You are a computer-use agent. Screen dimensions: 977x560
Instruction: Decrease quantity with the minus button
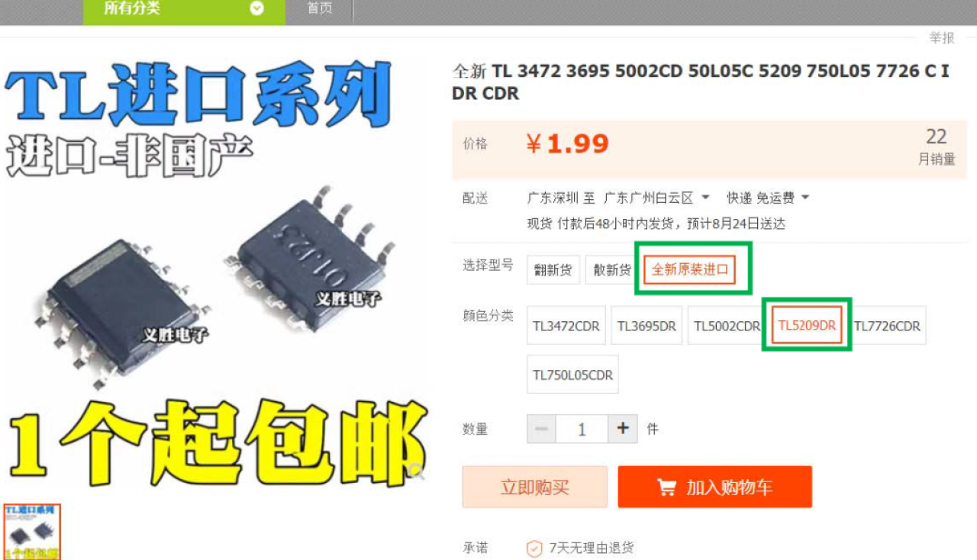coord(541,429)
